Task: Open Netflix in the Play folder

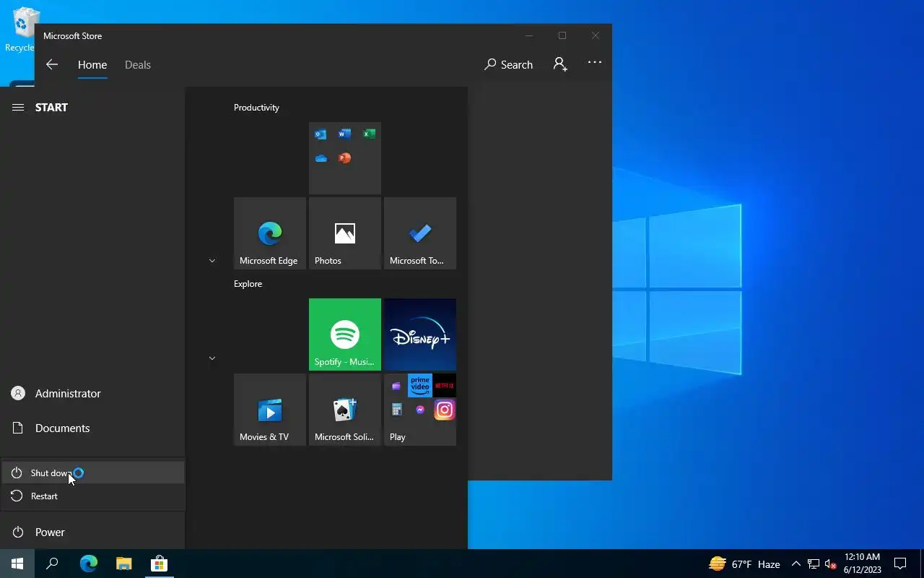Action: coord(444,386)
